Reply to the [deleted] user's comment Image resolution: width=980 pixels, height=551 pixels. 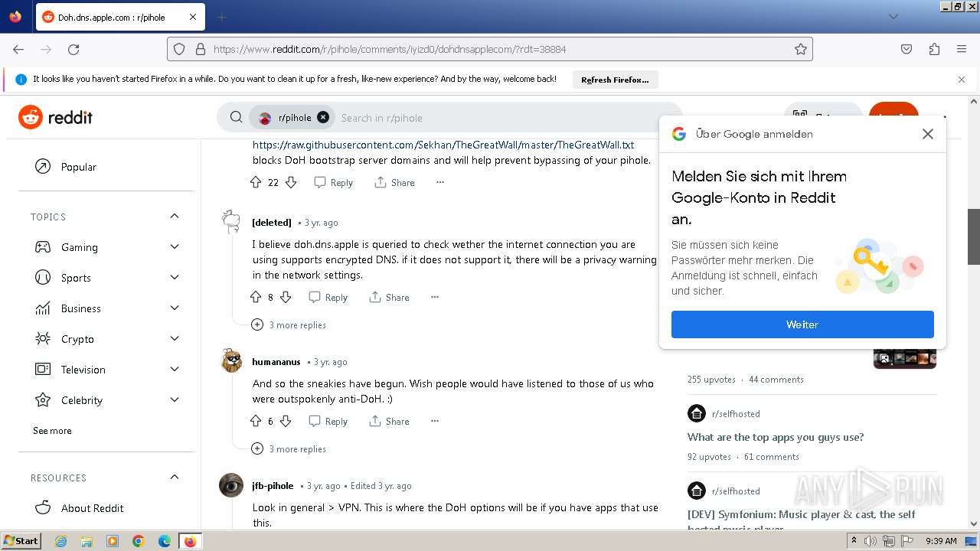coord(328,297)
